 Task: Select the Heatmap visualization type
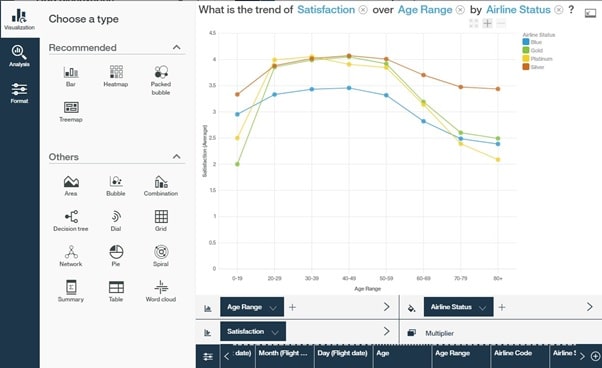click(116, 76)
